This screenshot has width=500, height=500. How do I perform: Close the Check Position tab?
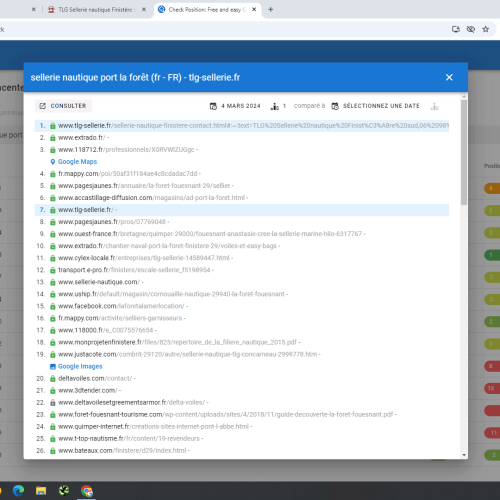[254, 10]
